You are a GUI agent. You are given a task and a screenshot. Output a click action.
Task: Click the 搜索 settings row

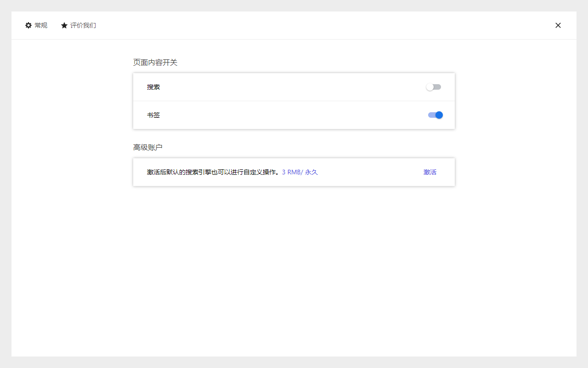tap(294, 87)
